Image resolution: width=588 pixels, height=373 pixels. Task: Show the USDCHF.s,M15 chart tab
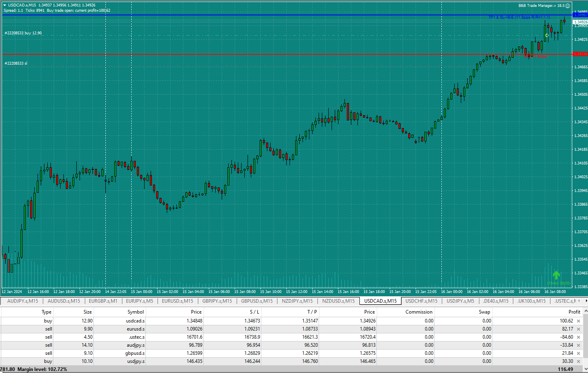tap(421, 301)
